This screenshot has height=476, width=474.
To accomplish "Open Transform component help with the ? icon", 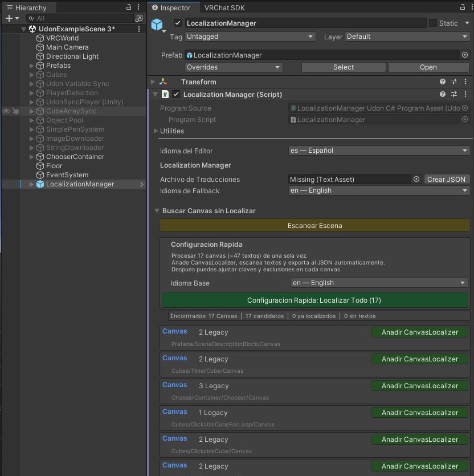I will [443, 82].
